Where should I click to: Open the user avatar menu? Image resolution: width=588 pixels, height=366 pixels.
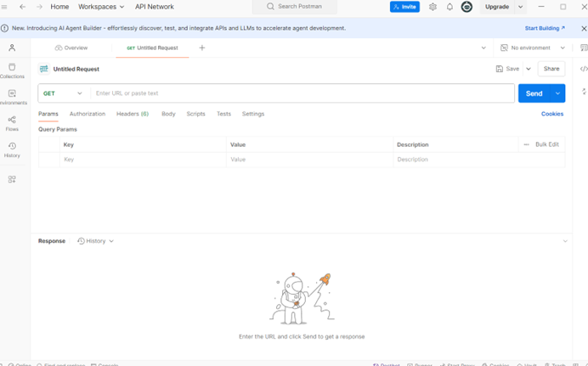pos(466,7)
